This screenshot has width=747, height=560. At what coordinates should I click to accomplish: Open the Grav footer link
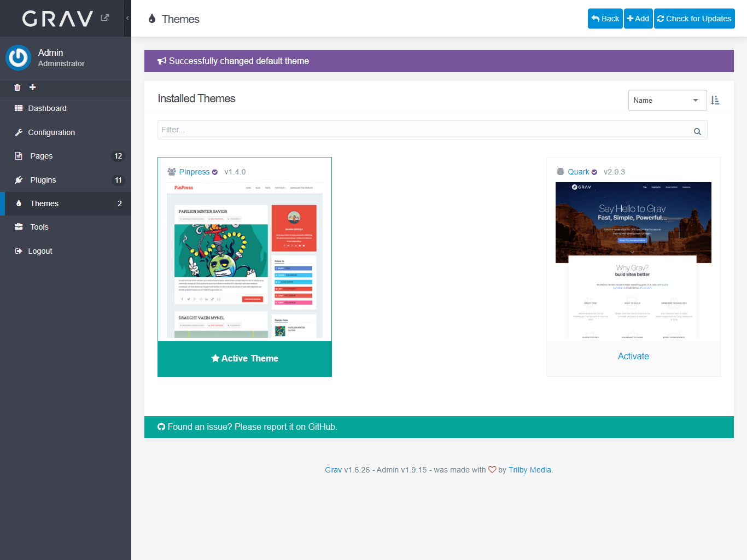pos(333,470)
